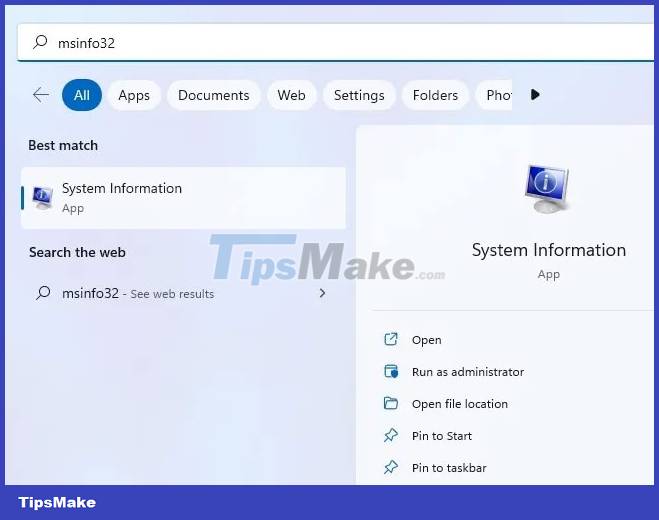Choose Open file location
Viewport: 659px width, 520px height.
(x=460, y=404)
